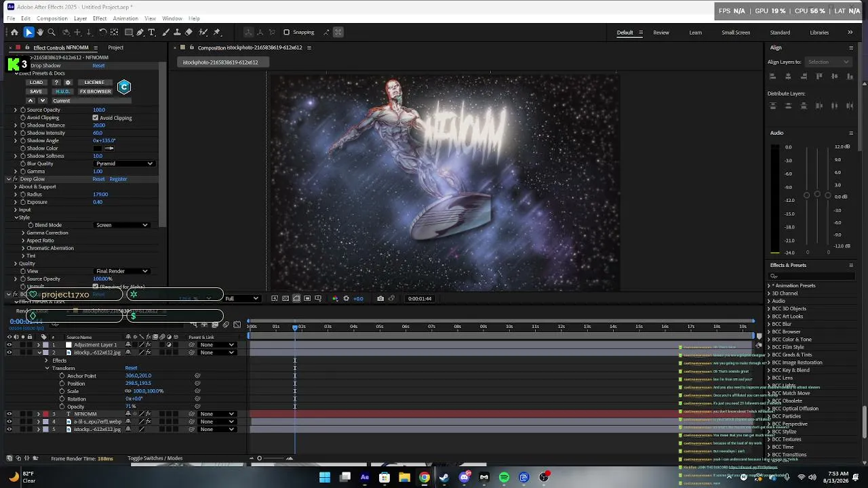
Task: Toggle visibility of layer 5
Action: click(9, 430)
